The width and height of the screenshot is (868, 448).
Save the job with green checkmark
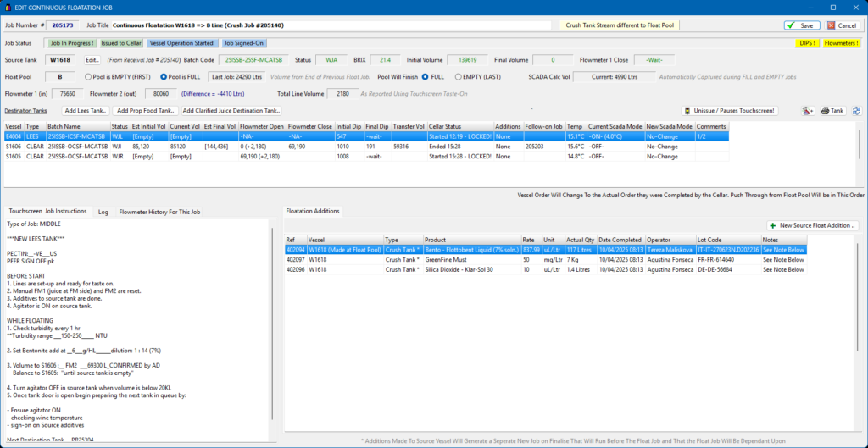[x=802, y=25]
